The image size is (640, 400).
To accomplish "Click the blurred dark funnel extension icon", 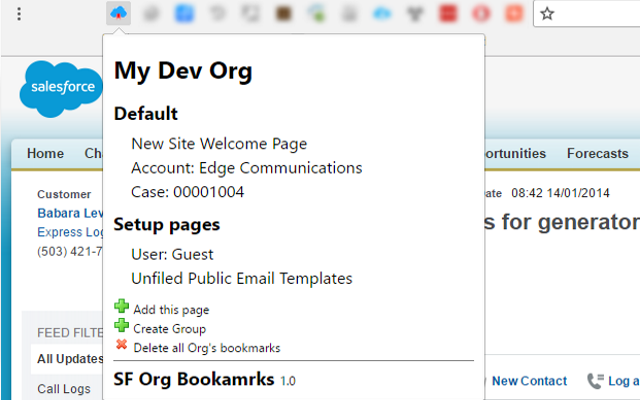I will [x=415, y=14].
